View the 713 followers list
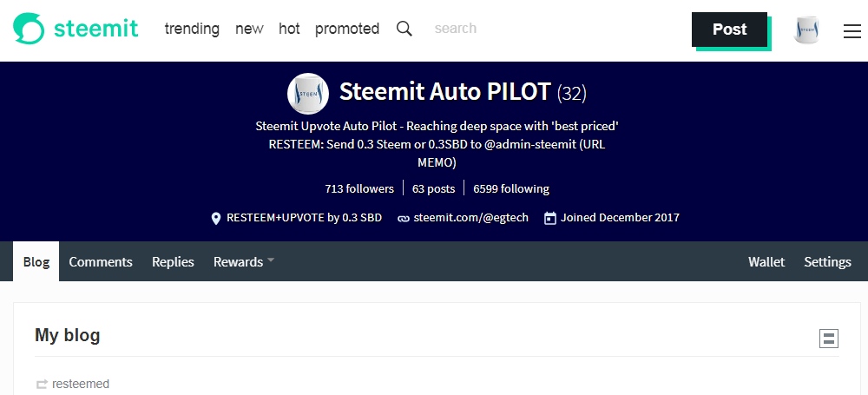868x395 pixels. click(359, 188)
